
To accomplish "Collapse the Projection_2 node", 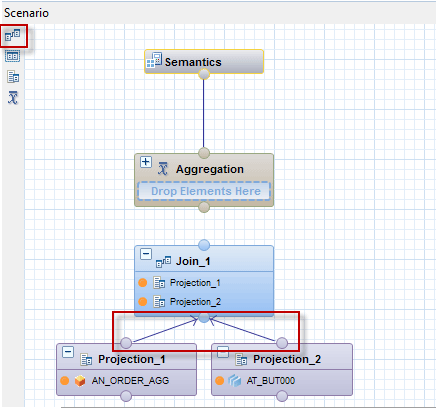I will 223,352.
